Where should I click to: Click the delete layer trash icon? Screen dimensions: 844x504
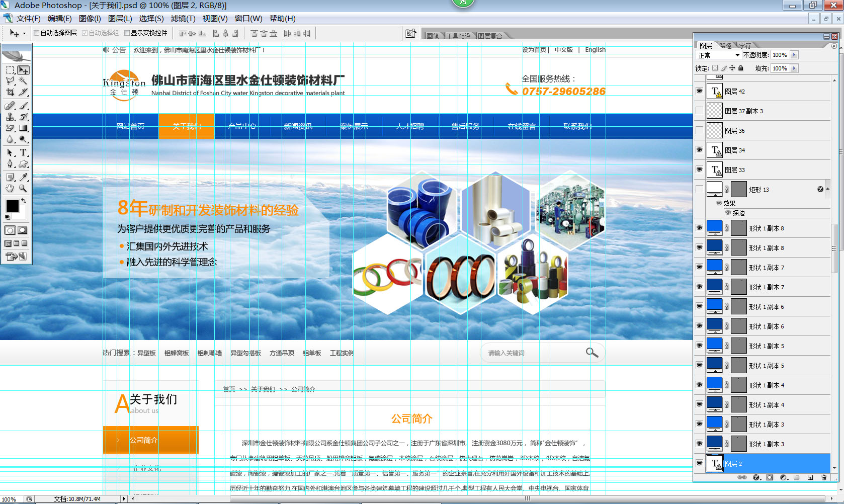[x=823, y=477]
